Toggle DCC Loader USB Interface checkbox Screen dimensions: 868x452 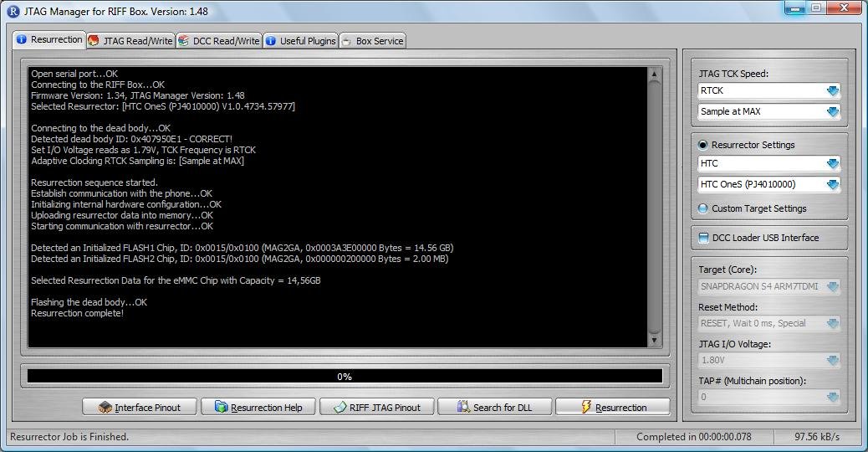pyautogui.click(x=703, y=239)
